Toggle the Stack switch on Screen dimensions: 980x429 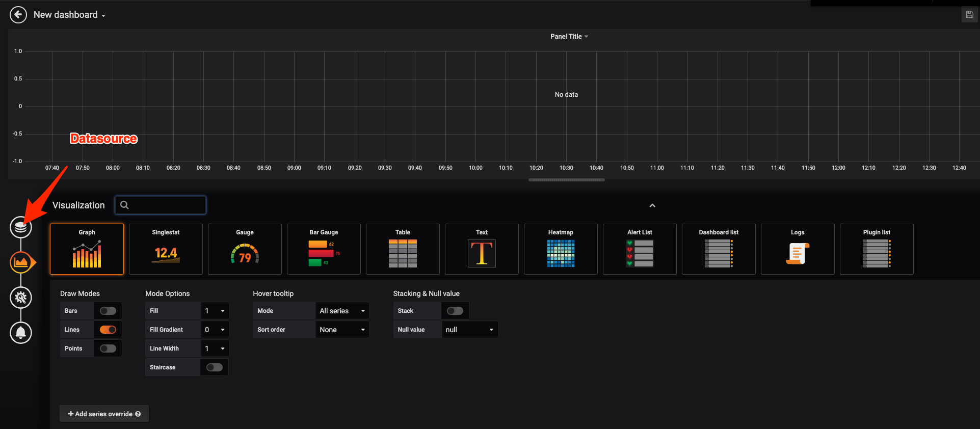tap(455, 311)
